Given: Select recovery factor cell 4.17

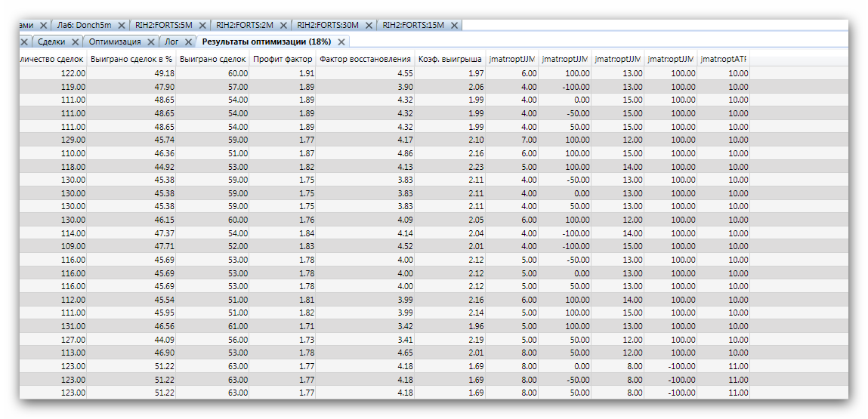Looking at the screenshot, I should 366,140.
